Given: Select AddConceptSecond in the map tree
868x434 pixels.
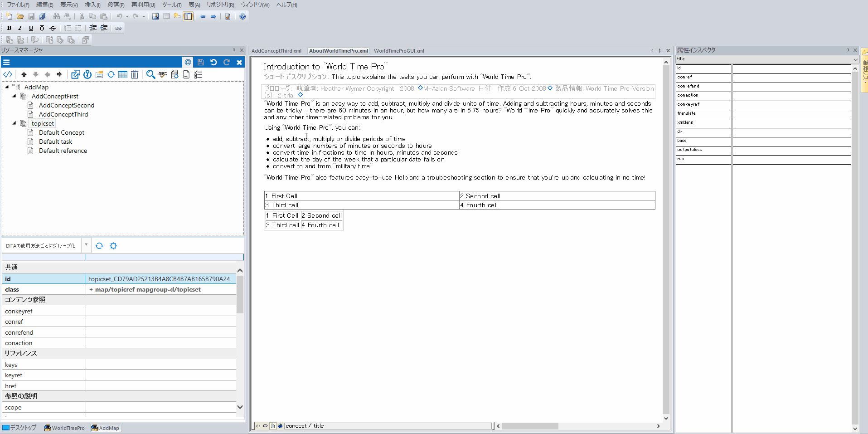Looking at the screenshot, I should click(x=67, y=105).
